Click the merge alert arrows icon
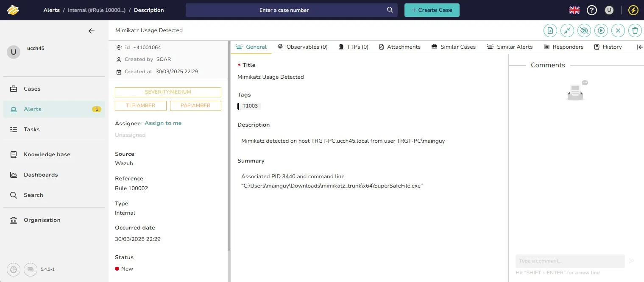The image size is (644, 282). (567, 30)
